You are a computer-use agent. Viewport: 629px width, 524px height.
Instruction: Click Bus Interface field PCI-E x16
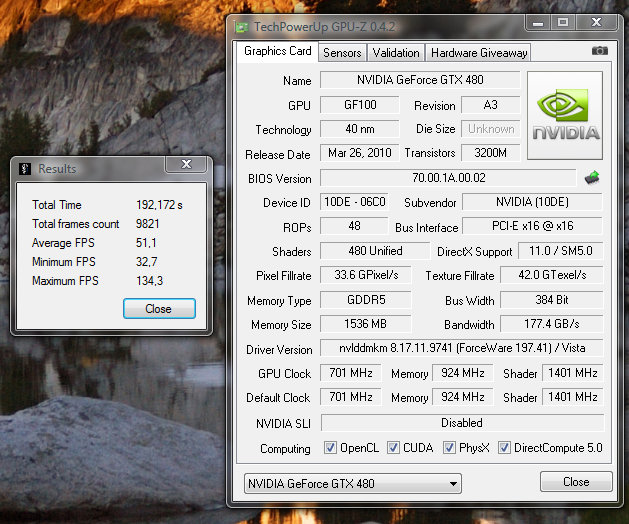click(x=532, y=226)
